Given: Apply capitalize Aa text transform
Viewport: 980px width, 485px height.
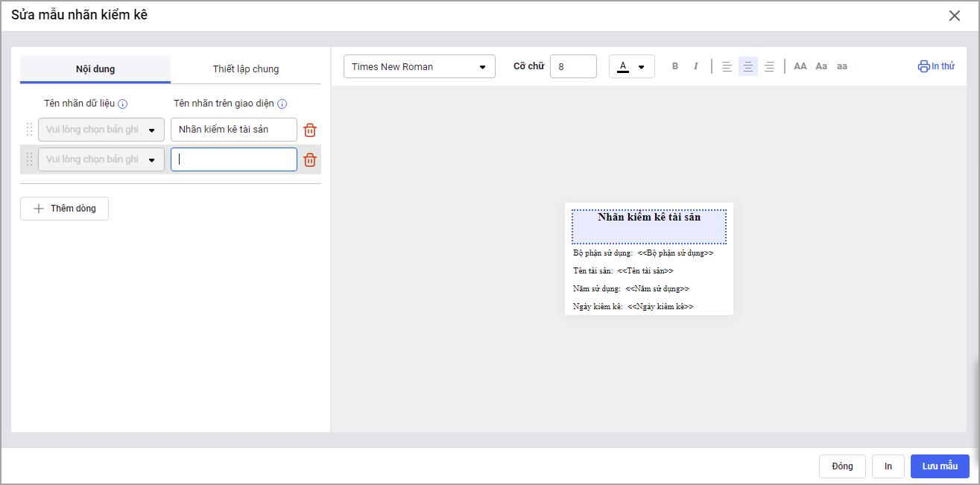Looking at the screenshot, I should tap(821, 66).
